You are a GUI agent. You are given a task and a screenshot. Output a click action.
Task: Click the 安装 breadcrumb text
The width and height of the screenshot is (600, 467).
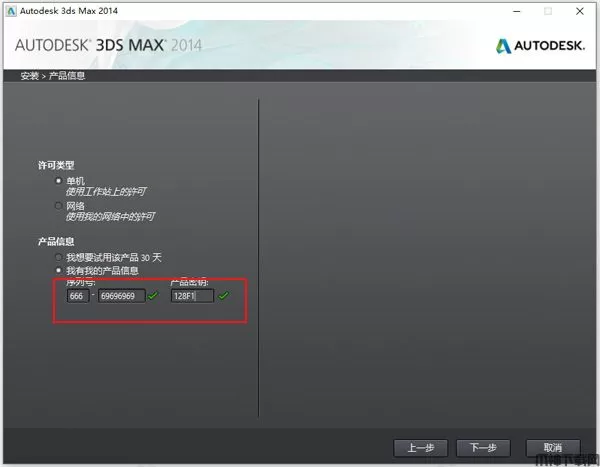tap(29, 76)
